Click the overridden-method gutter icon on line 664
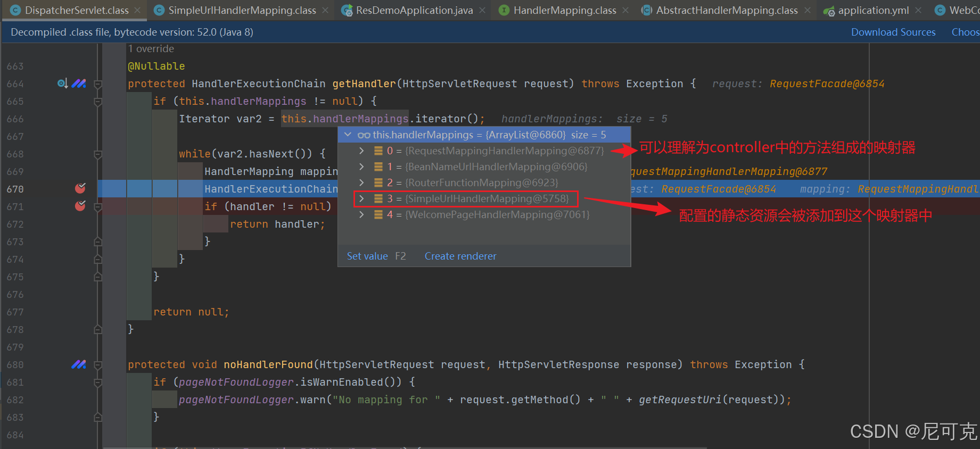The width and height of the screenshot is (980, 449). 62,84
